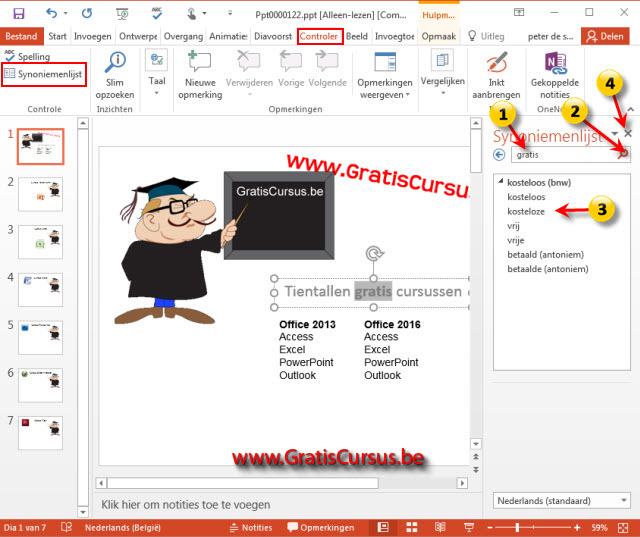The width and height of the screenshot is (640, 537).
Task: Open the Vergelijken compare menu
Action: [x=442, y=73]
